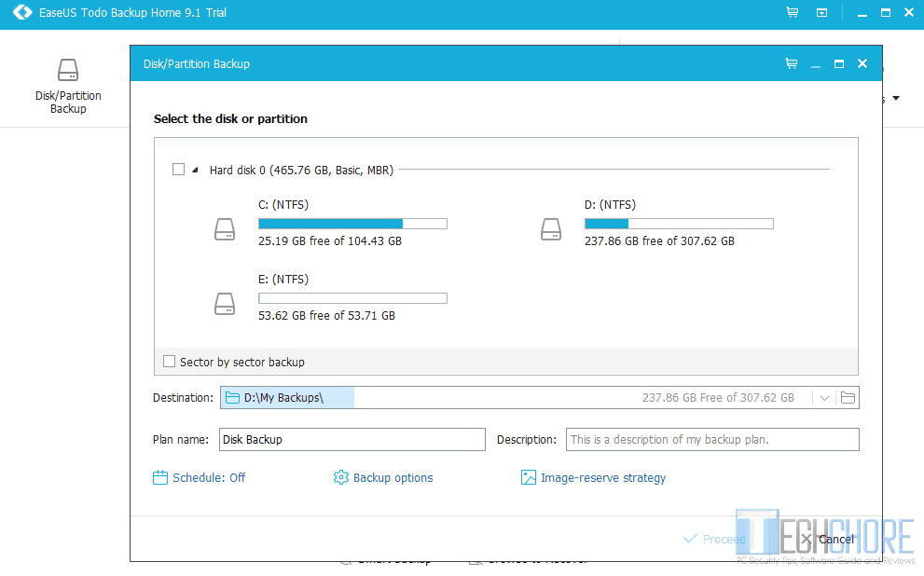
Task: Check the Hard disk 0 checkbox
Action: [x=179, y=170]
